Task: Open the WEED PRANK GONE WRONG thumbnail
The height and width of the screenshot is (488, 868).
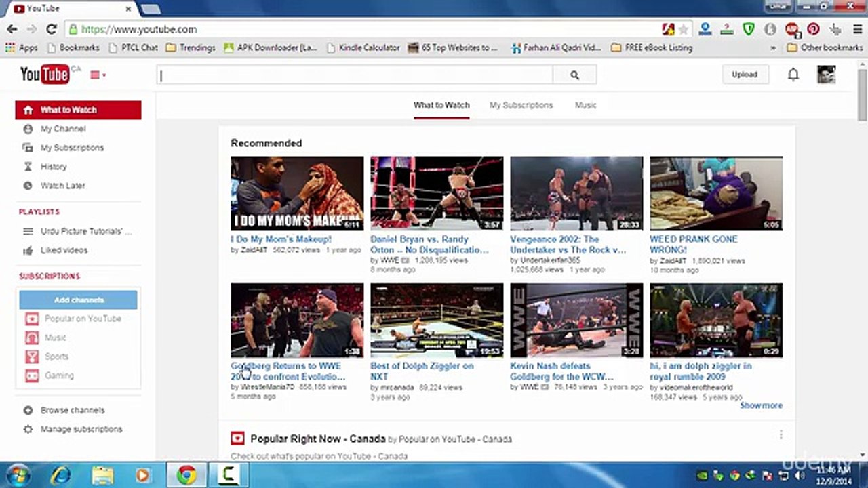Action: click(716, 194)
